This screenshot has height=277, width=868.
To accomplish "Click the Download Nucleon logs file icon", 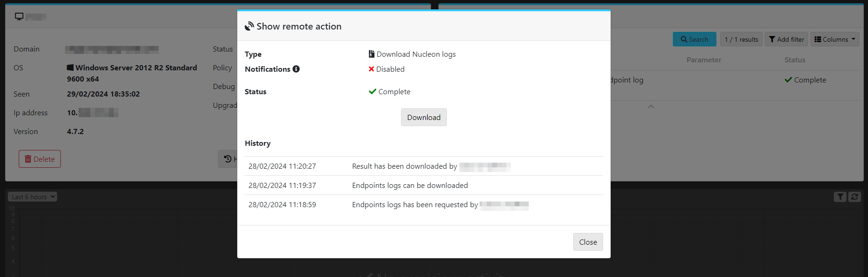I will [372, 54].
